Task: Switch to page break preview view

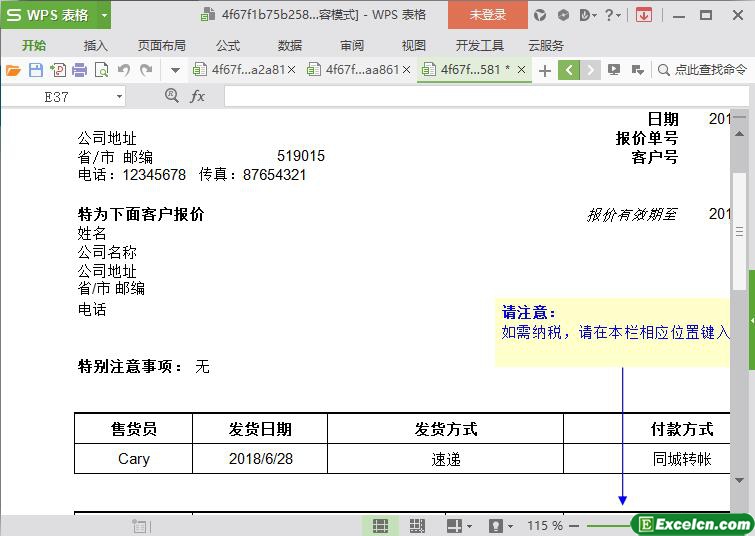Action: click(x=417, y=525)
